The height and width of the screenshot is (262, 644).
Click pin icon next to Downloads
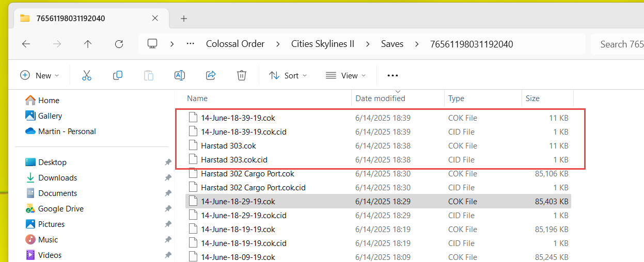tap(168, 177)
